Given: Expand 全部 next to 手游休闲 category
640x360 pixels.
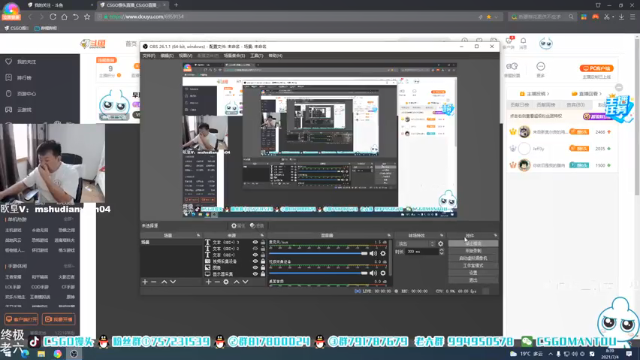Looking at the screenshot, I should tap(69, 266).
